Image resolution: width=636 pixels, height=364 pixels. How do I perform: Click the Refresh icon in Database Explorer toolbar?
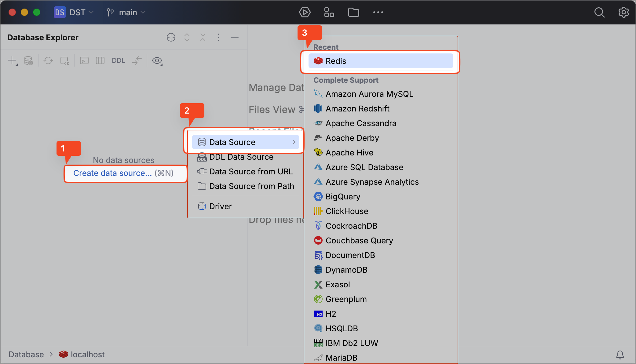(x=48, y=60)
